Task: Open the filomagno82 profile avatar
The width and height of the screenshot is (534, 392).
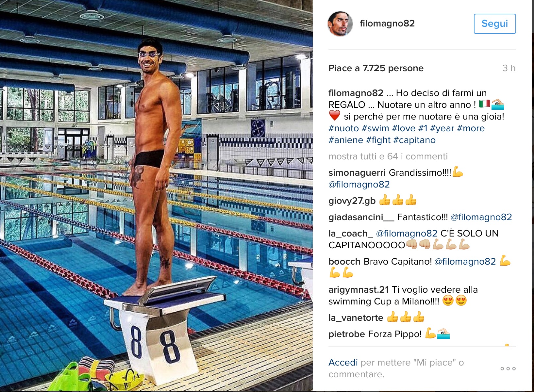Action: coord(340,24)
